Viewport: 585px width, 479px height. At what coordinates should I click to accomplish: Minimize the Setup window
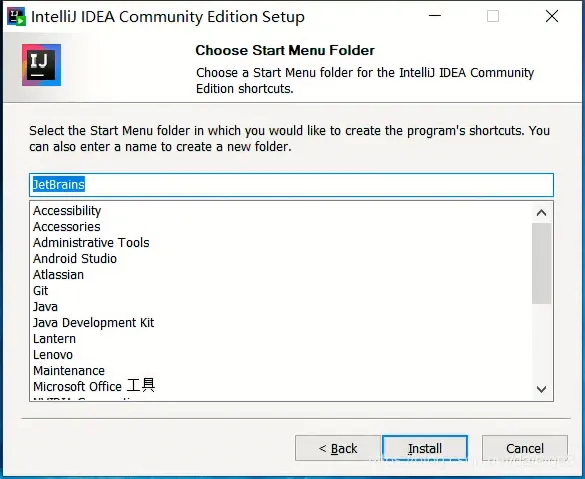point(435,16)
